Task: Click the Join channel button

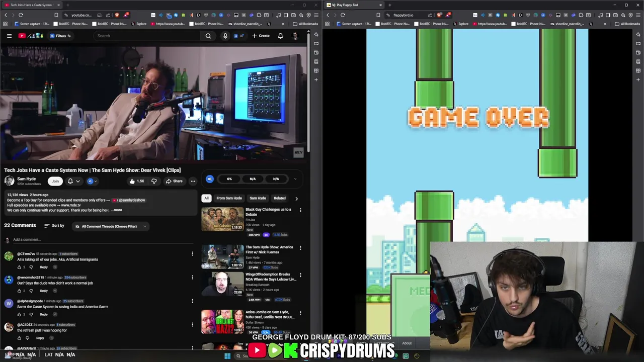Action: coord(55,181)
